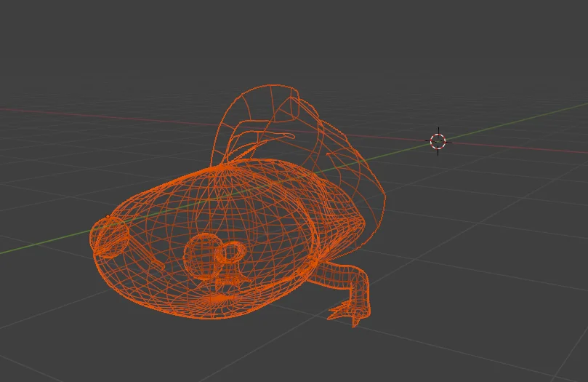Click the clawed foot of the model
The width and height of the screenshot is (588, 382).
[x=350, y=313]
